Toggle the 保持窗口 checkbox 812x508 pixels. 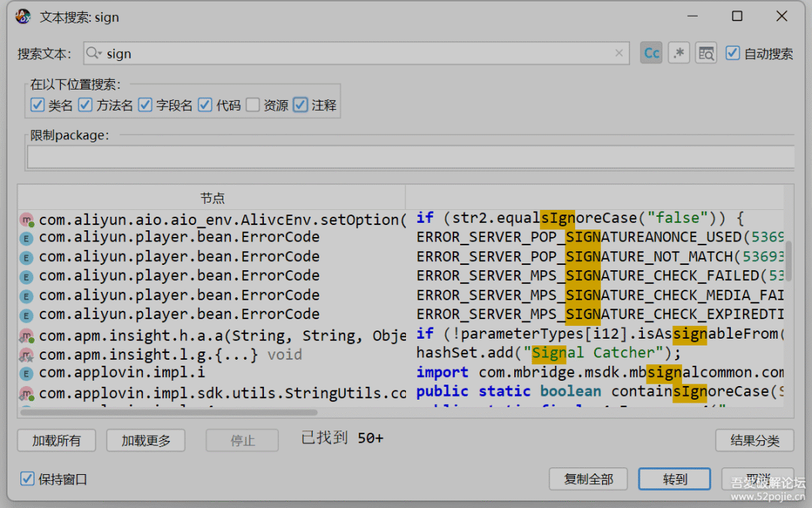[x=27, y=479]
